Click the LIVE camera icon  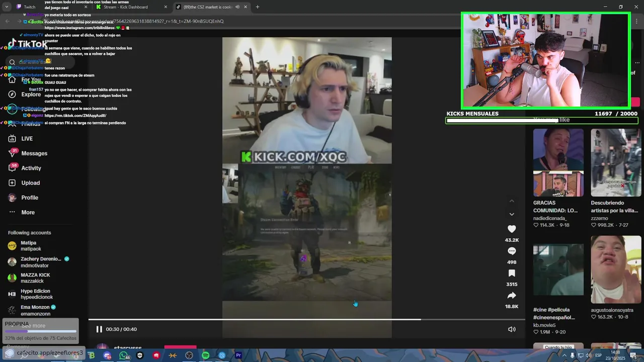(12, 139)
